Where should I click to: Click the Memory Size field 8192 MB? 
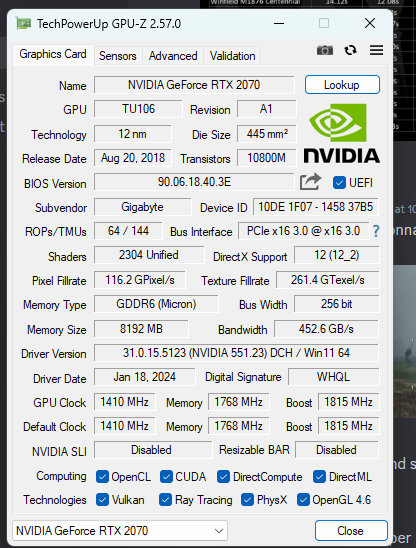tap(141, 329)
